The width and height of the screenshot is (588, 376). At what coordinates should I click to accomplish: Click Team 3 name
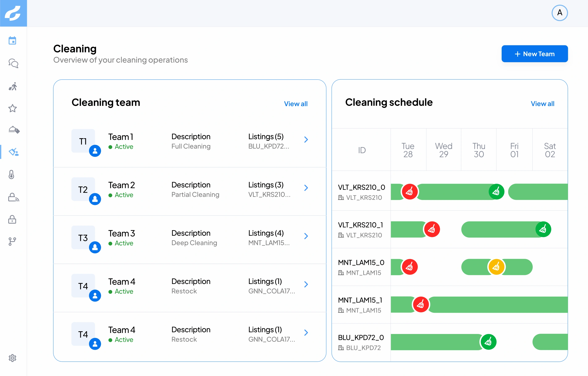pos(122,233)
